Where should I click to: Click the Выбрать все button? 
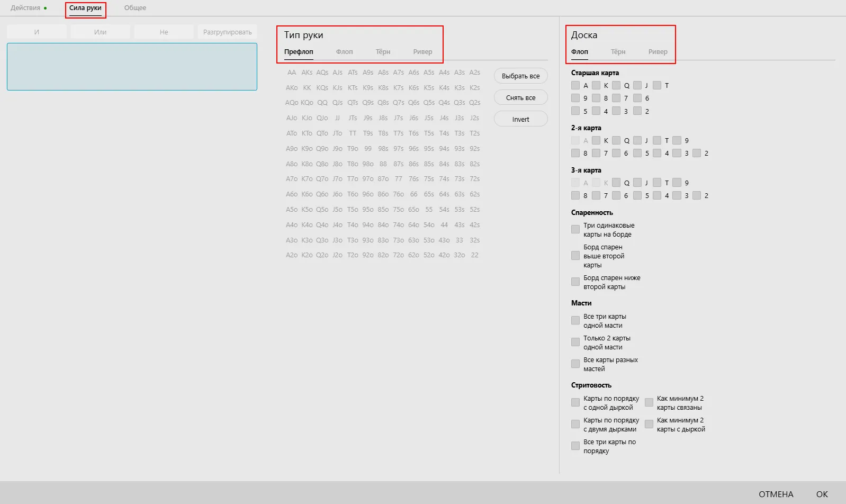pos(520,76)
